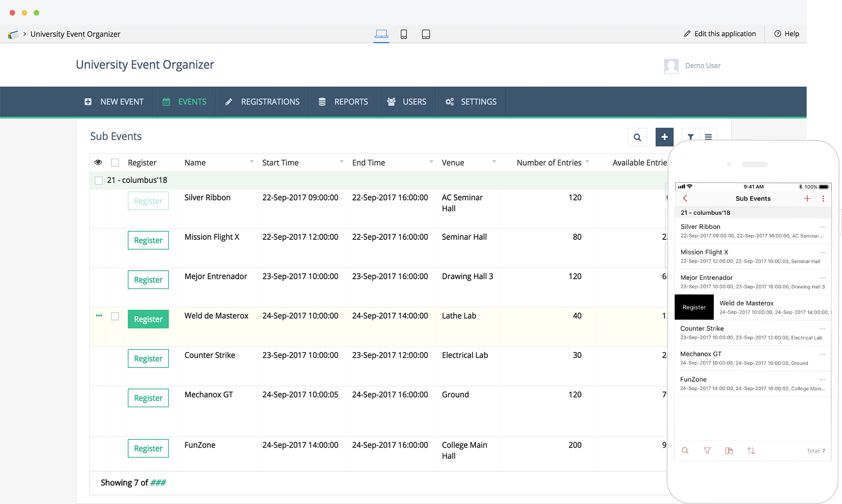This screenshot has height=504, width=842.
Task: Open End Time column dropdown arrow
Action: click(431, 162)
